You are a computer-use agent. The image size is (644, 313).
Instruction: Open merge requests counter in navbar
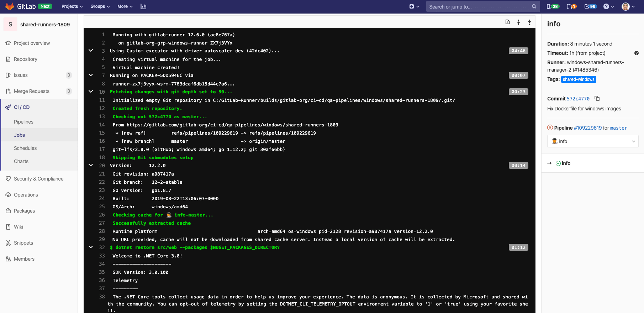(572, 6)
